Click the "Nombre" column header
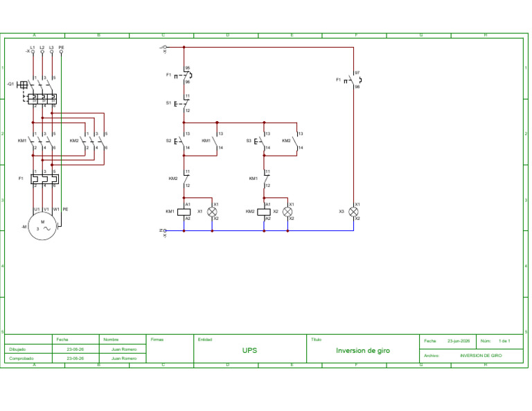Image resolution: width=532 pixels, height=411 pixels. point(111,340)
